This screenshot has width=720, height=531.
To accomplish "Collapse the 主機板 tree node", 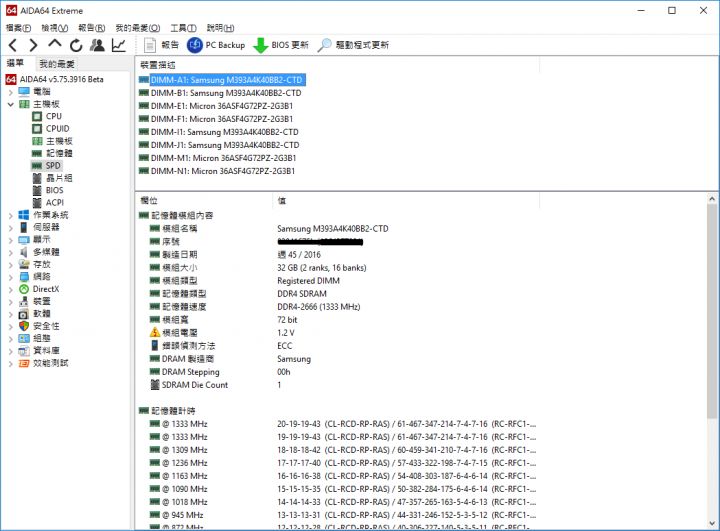I will tap(11, 104).
